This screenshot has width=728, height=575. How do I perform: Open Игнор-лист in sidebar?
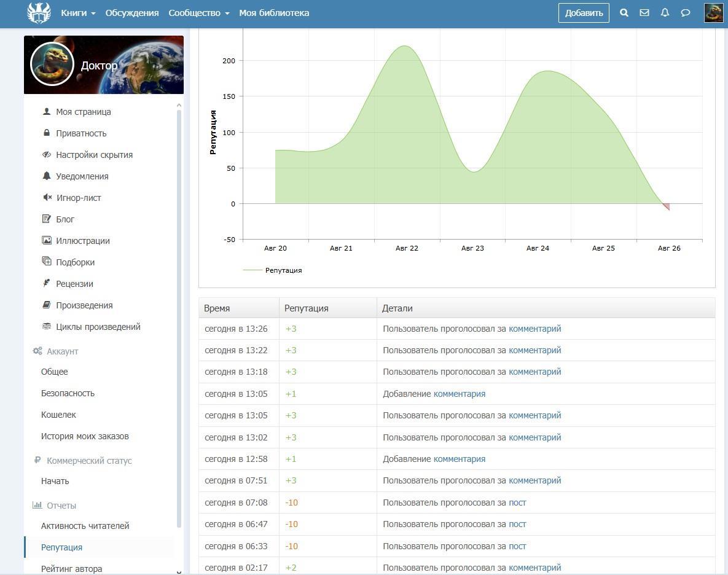coord(78,198)
